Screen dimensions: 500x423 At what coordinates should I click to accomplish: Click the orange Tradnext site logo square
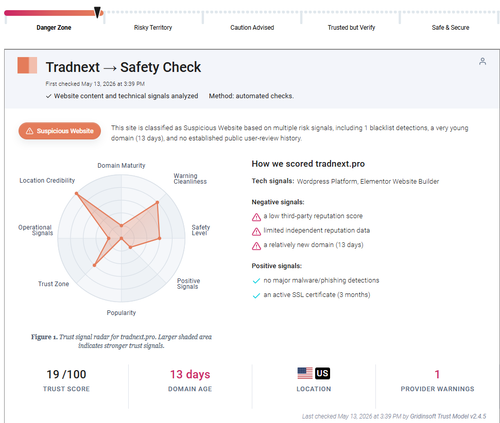27,65
